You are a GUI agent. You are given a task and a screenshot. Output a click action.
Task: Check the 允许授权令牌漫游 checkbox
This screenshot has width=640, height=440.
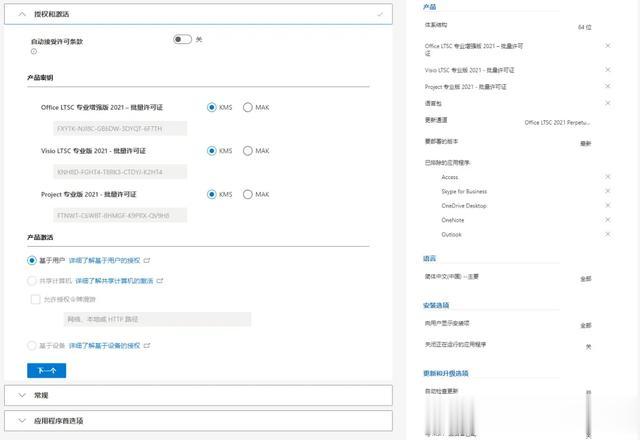pyautogui.click(x=36, y=299)
